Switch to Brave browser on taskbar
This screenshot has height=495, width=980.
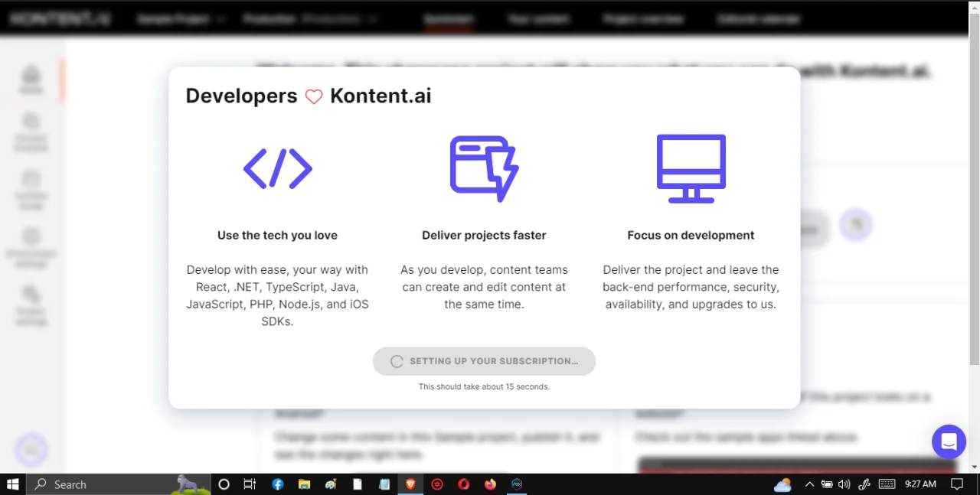(410, 484)
